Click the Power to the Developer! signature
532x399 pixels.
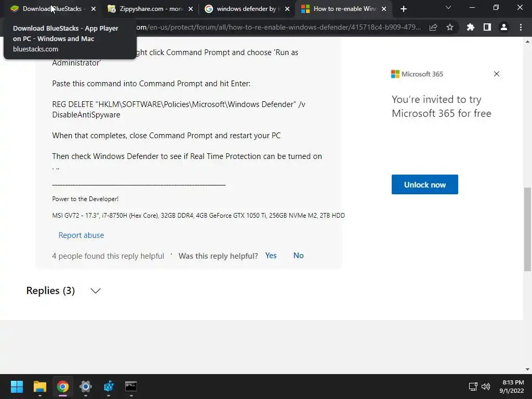pyautogui.click(x=85, y=199)
